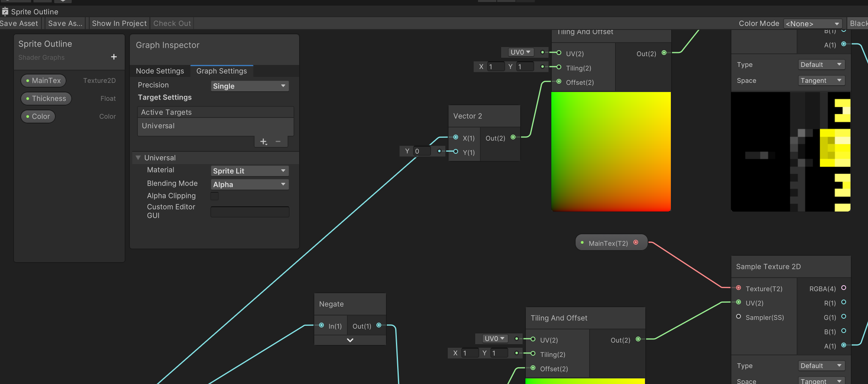
Task: Open the Material dropdown showing Sprite Lit
Action: click(x=249, y=171)
